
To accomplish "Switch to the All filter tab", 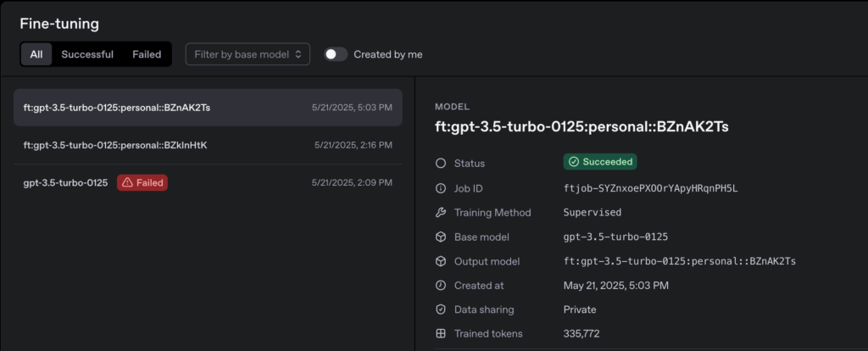I will 36,54.
